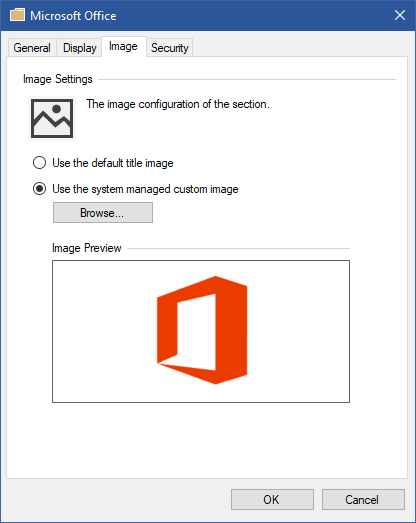Viewport: 416px width, 523px height.
Task: Click the 'Use the default title image' label
Action: coord(113,163)
